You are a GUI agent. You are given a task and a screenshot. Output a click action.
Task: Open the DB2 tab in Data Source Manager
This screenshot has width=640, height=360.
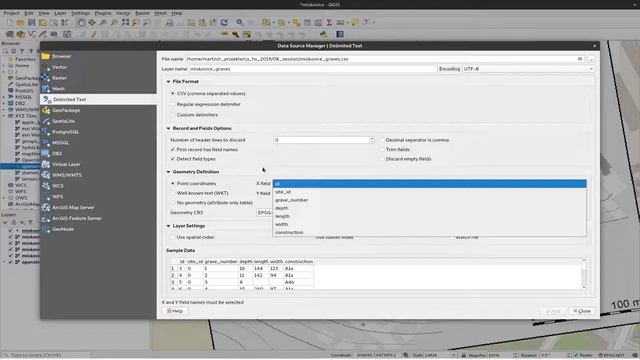pyautogui.click(x=57, y=153)
